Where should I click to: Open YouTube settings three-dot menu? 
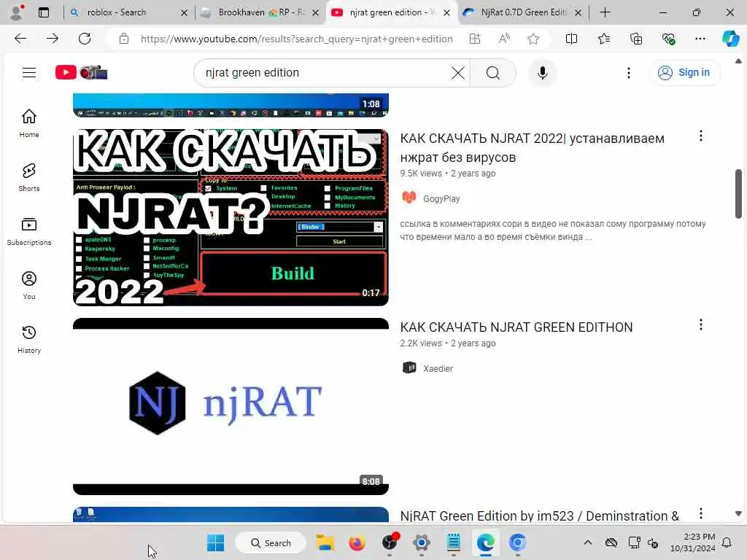629,73
